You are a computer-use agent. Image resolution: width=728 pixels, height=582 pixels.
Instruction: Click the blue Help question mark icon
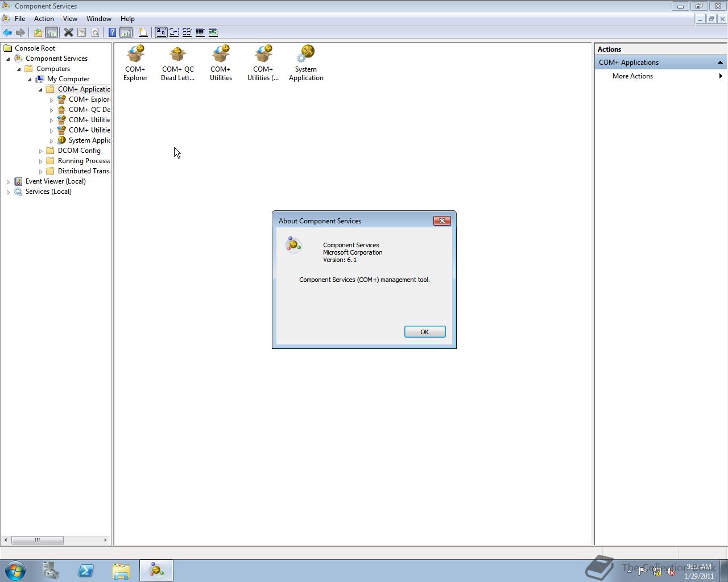tap(112, 32)
